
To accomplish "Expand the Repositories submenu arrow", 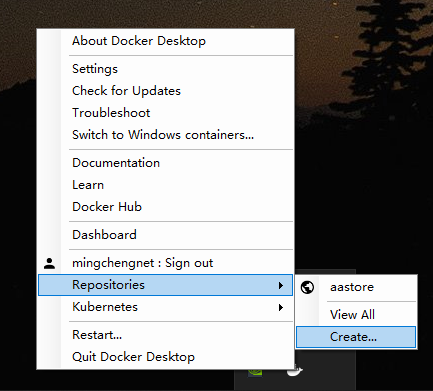I will coord(281,285).
